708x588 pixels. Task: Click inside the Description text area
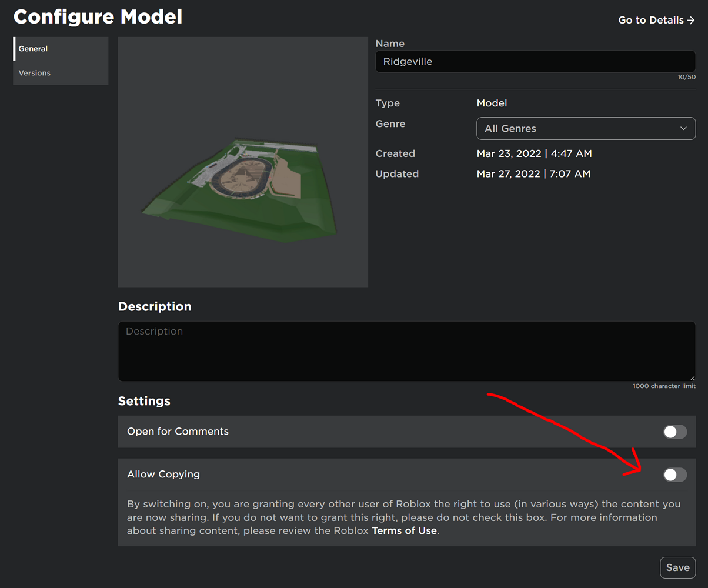(x=406, y=350)
